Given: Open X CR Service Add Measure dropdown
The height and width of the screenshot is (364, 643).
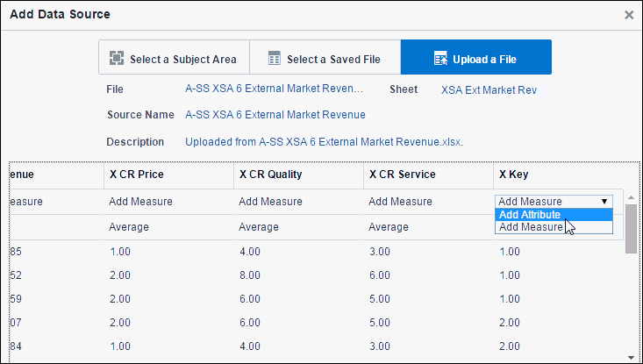Looking at the screenshot, I should coord(400,201).
